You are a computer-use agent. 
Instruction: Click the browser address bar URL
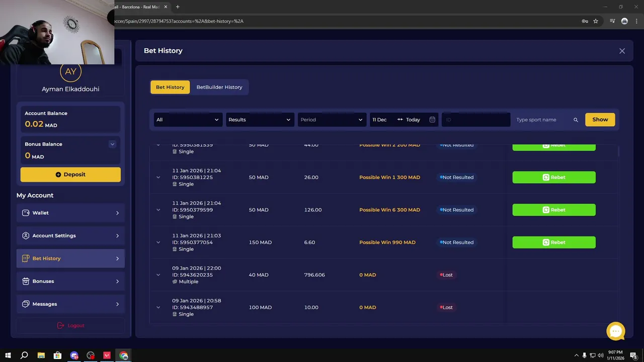(179, 21)
